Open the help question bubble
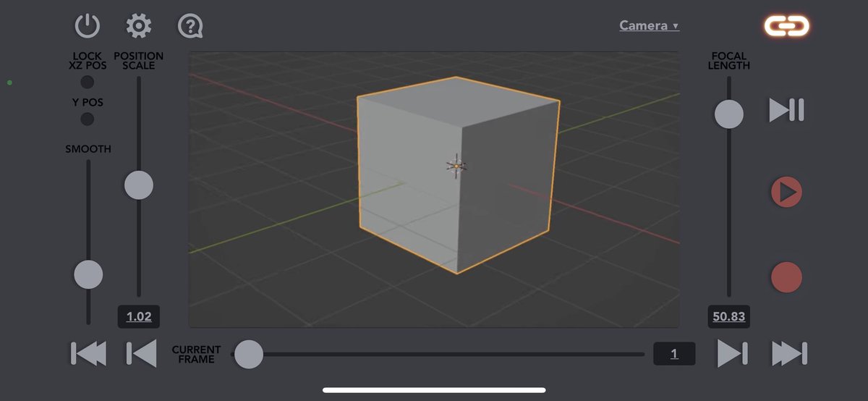 tap(190, 27)
